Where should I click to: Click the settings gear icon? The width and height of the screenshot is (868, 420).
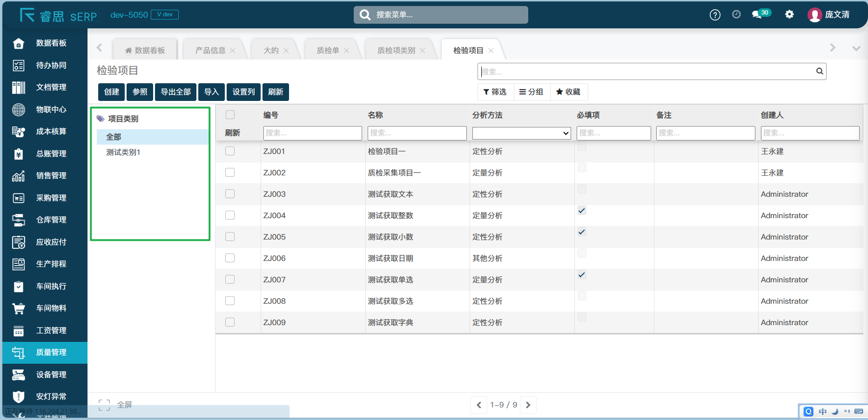pyautogui.click(x=789, y=14)
